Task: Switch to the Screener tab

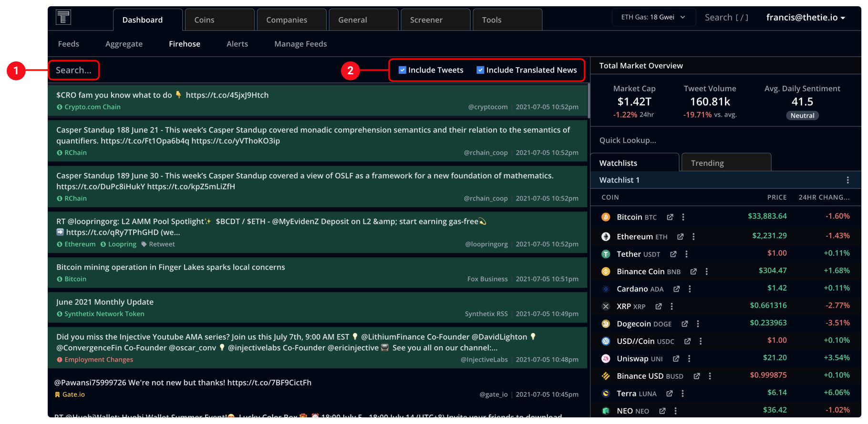Action: [435, 20]
